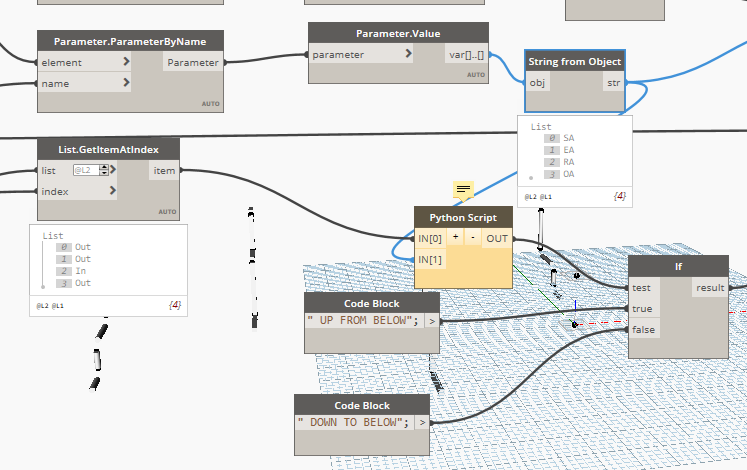
Task: Open chevron on the name input port
Action: [x=126, y=82]
